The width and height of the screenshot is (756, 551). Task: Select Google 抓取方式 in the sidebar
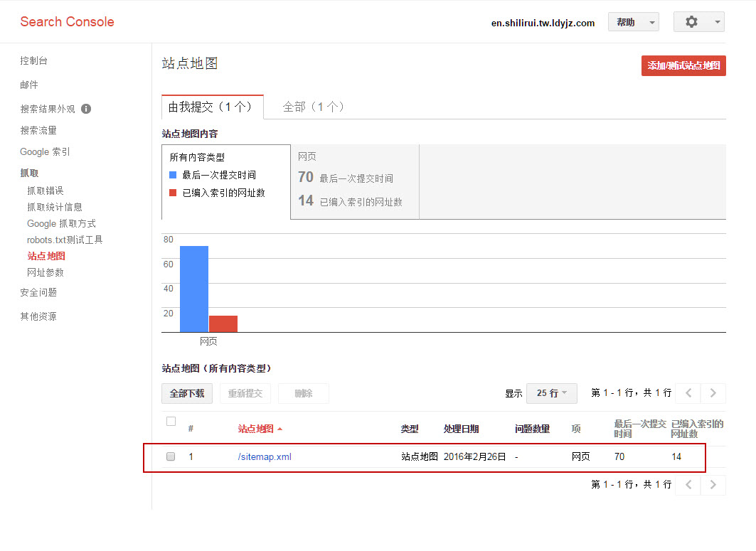click(60, 223)
